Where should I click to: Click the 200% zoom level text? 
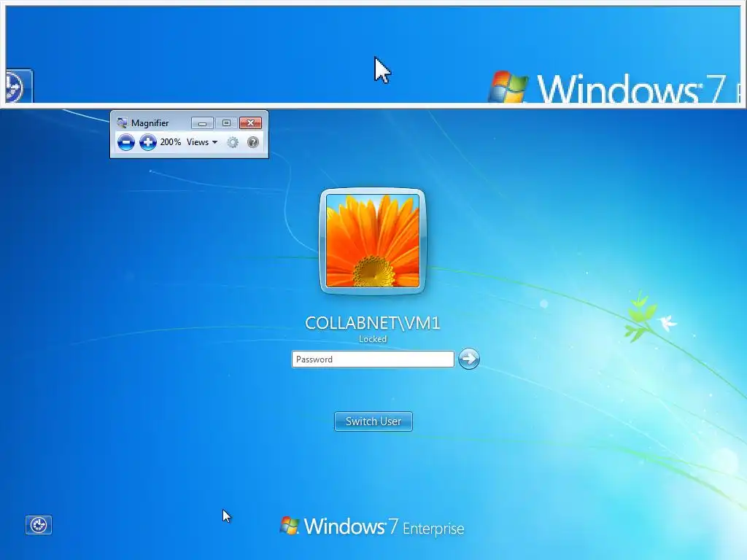coord(171,142)
